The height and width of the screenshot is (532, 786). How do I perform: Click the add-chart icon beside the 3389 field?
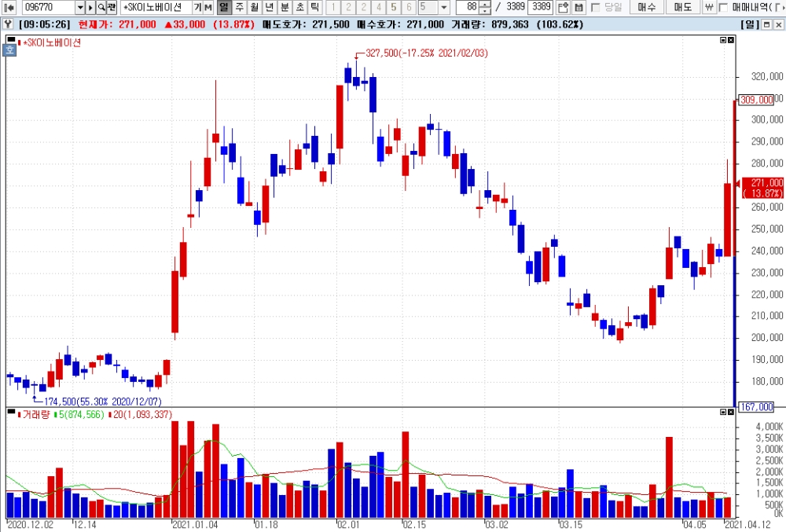[x=563, y=7]
